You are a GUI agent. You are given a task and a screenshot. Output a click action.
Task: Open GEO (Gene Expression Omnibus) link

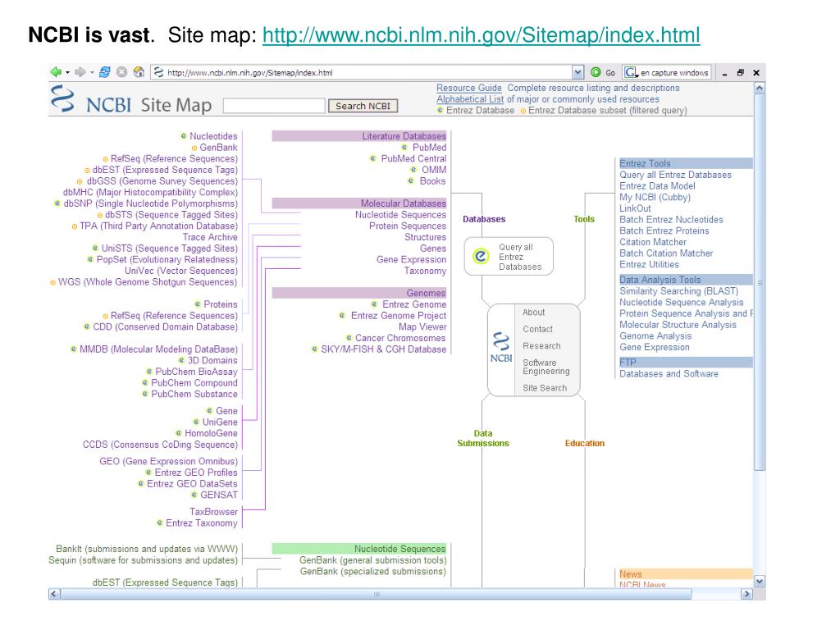tap(168, 461)
